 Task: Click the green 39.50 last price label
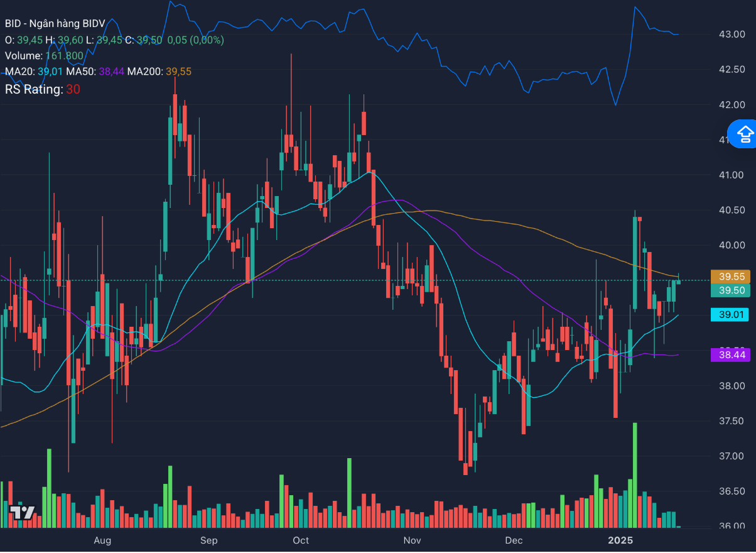732,290
